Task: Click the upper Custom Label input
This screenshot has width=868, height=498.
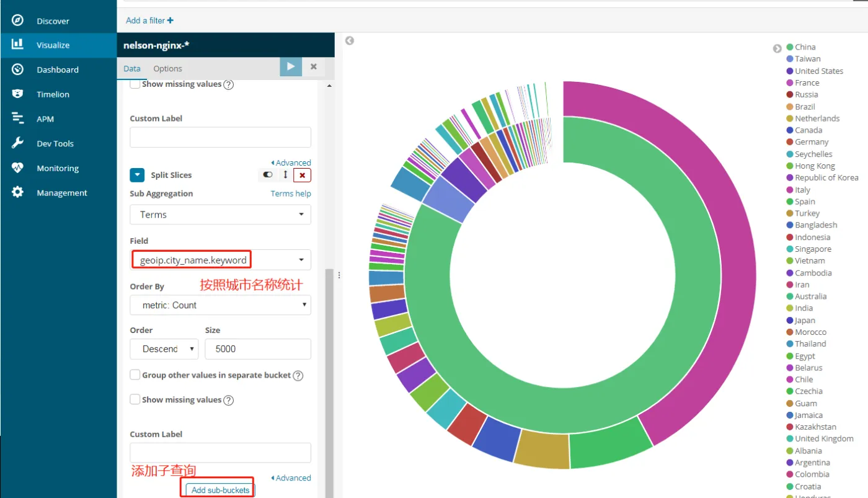Action: [220, 137]
